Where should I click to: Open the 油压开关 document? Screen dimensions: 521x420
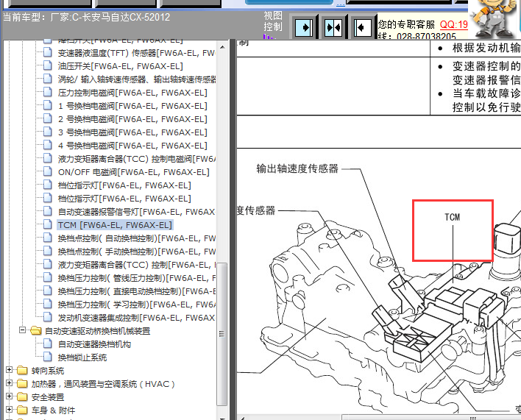click(120, 66)
